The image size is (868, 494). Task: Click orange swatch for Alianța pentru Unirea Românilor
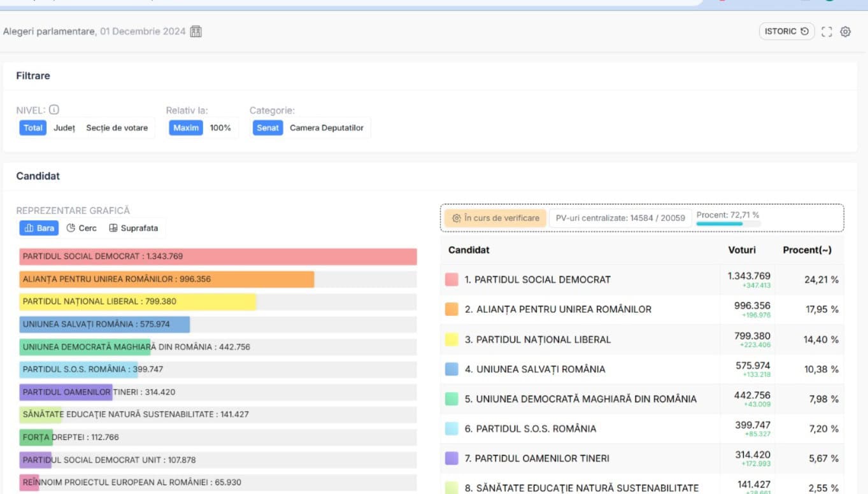(x=452, y=309)
